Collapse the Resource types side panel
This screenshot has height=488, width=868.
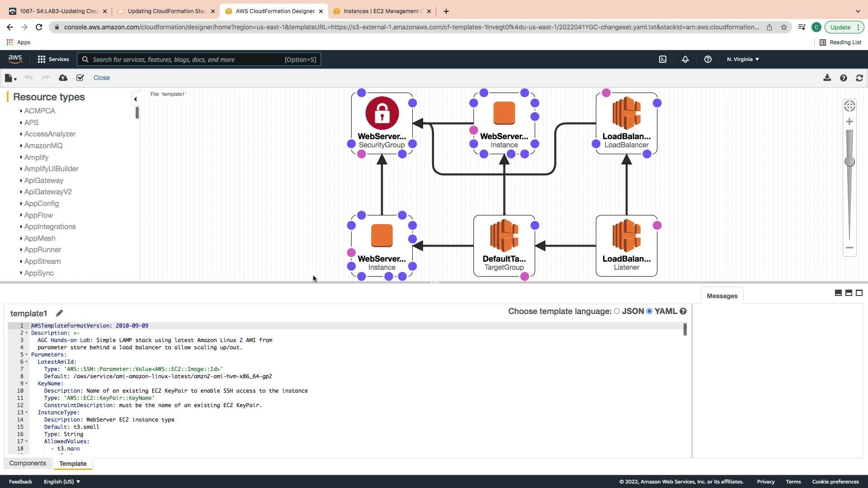click(x=135, y=99)
